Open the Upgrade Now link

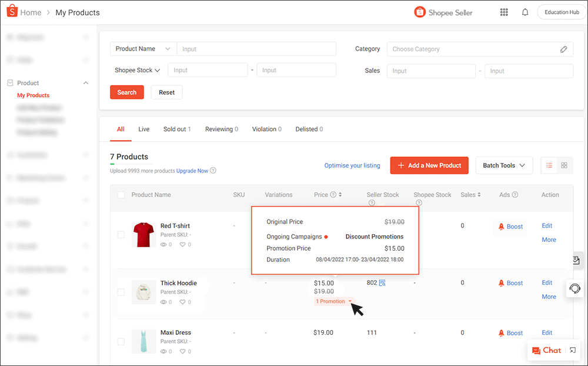pos(192,170)
